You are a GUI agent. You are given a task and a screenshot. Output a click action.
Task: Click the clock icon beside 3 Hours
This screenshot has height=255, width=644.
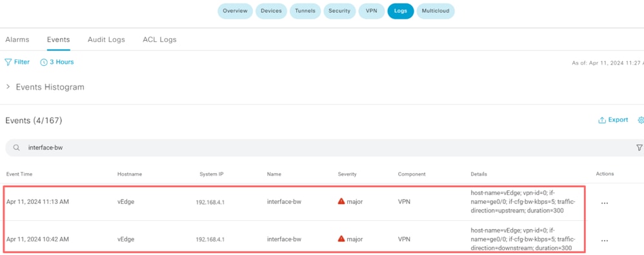(x=43, y=63)
